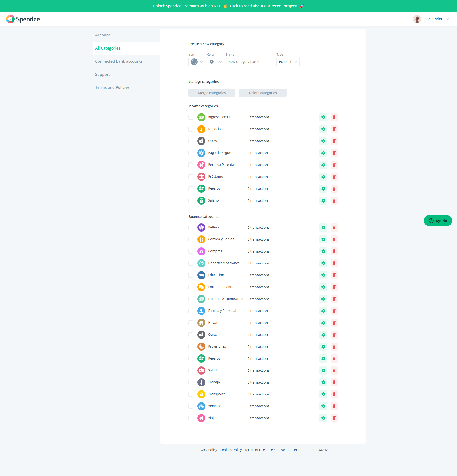Image resolution: width=457 pixels, height=476 pixels.
Task: Select the Belleza category checkbox
Action: tap(191, 228)
